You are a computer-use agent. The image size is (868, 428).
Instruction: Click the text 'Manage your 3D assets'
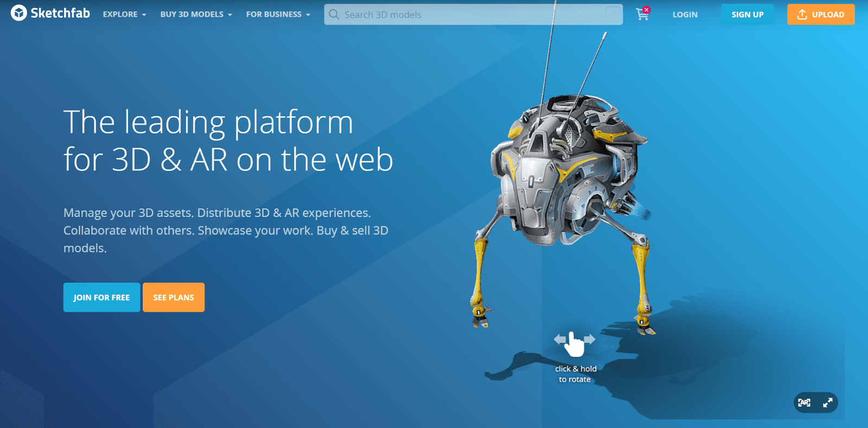[127, 213]
